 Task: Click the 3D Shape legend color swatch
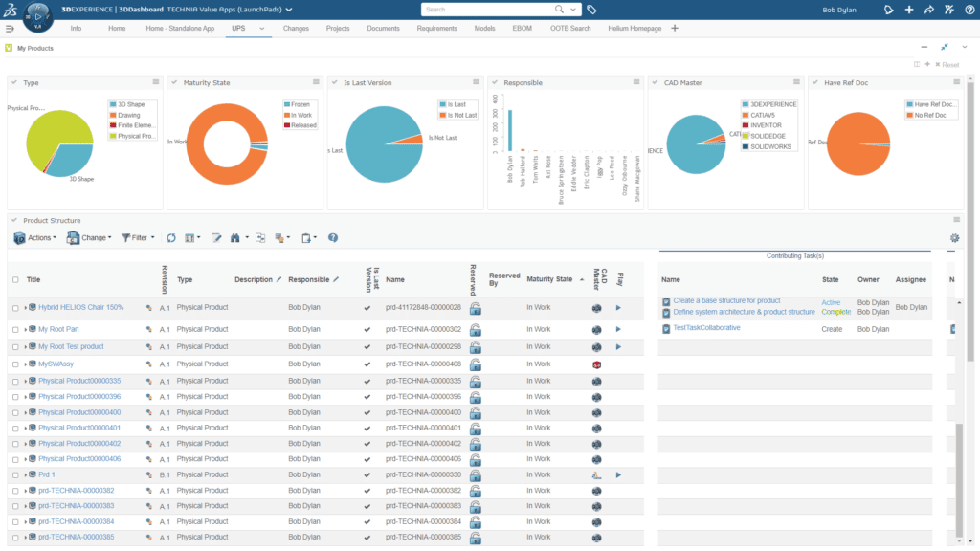point(113,104)
